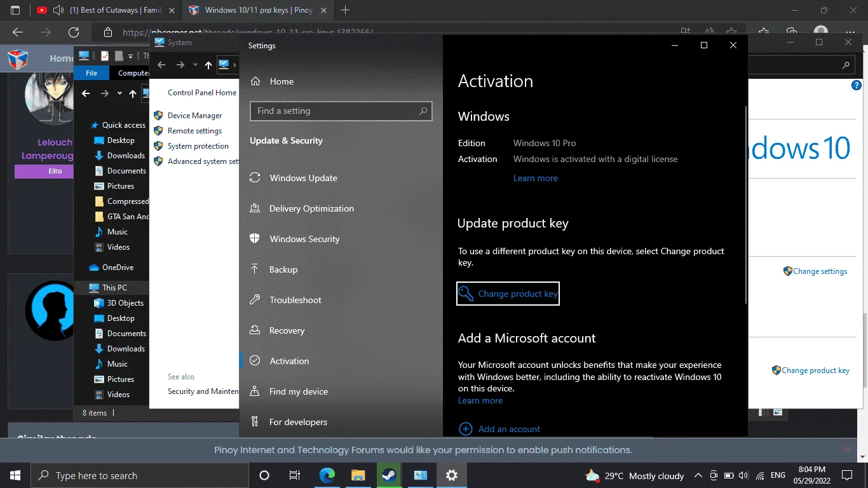Image resolution: width=868 pixels, height=488 pixels.
Task: Select Recovery in Settings sidebar
Action: pos(287,330)
